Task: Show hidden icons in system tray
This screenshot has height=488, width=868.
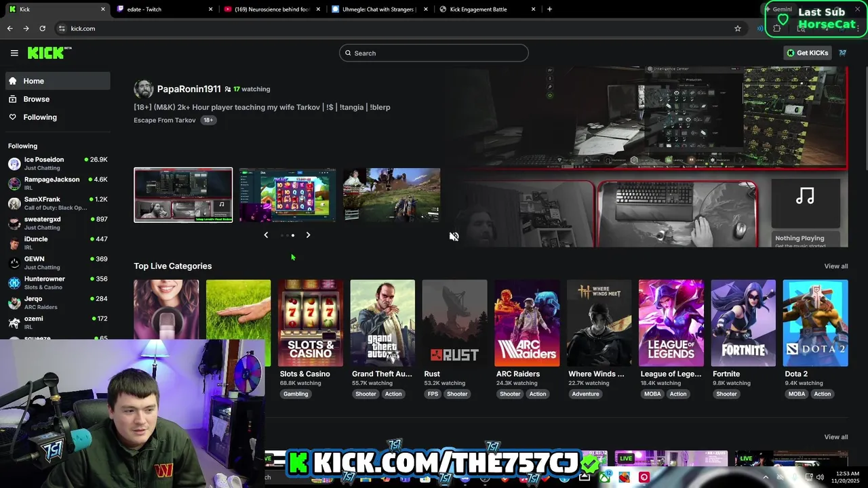Action: coord(766,477)
